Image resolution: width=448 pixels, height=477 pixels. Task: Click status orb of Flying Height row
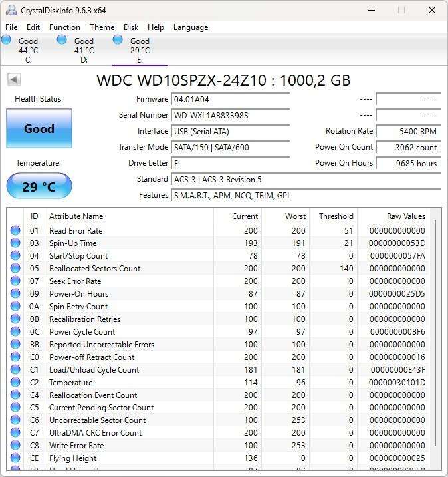[x=15, y=458]
